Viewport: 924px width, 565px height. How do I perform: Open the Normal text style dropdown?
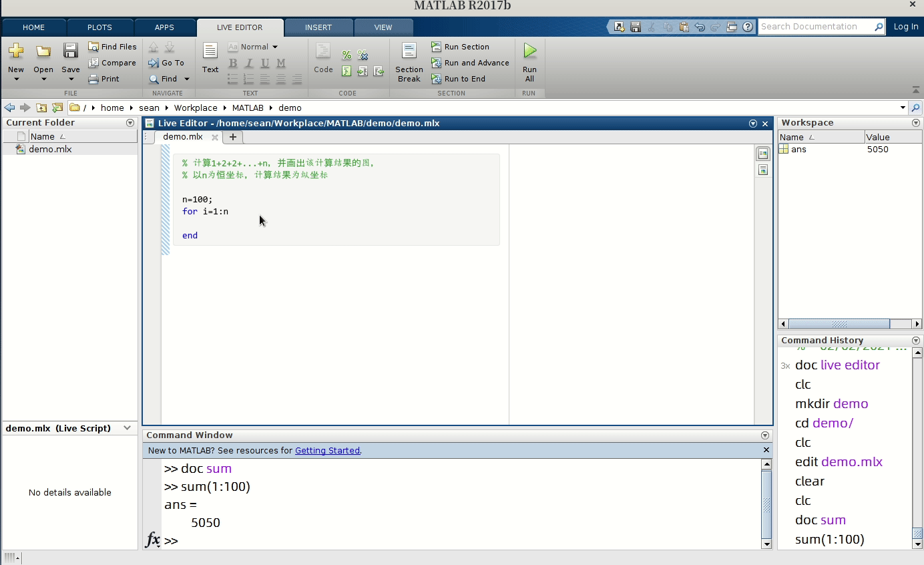253,47
